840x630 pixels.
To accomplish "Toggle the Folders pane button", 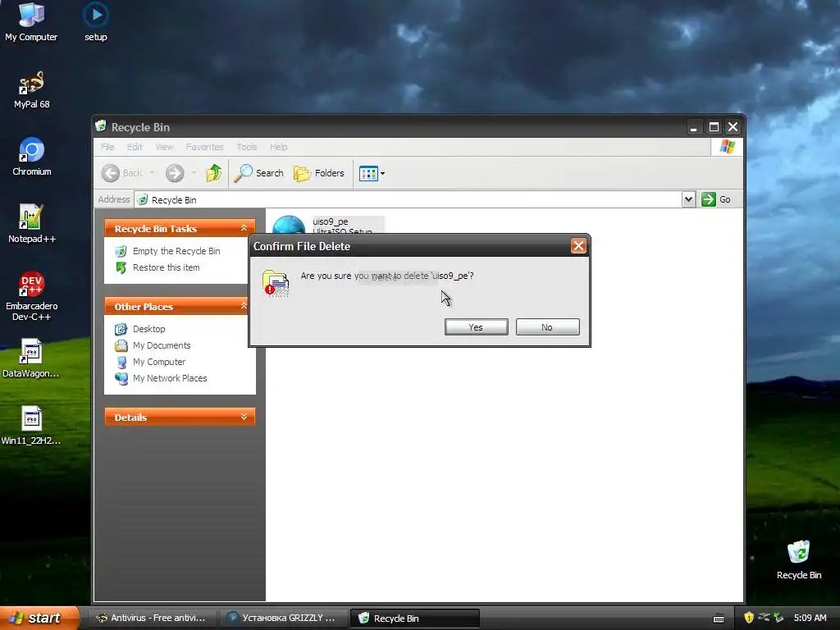I will 319,173.
